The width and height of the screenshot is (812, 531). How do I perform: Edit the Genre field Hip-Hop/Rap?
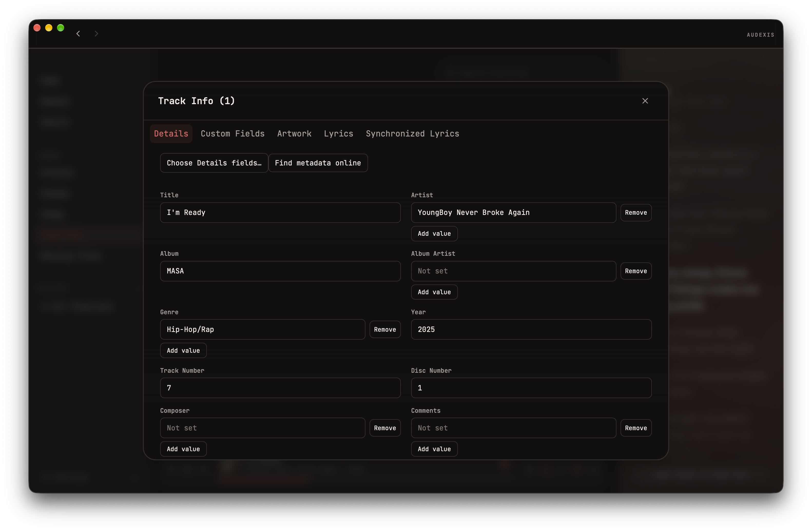262,329
